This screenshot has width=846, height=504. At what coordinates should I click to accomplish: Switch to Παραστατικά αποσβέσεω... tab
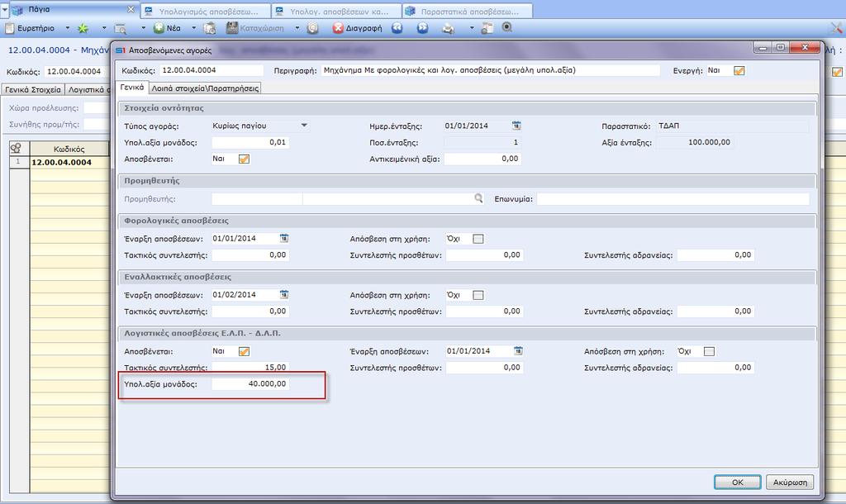468,11
